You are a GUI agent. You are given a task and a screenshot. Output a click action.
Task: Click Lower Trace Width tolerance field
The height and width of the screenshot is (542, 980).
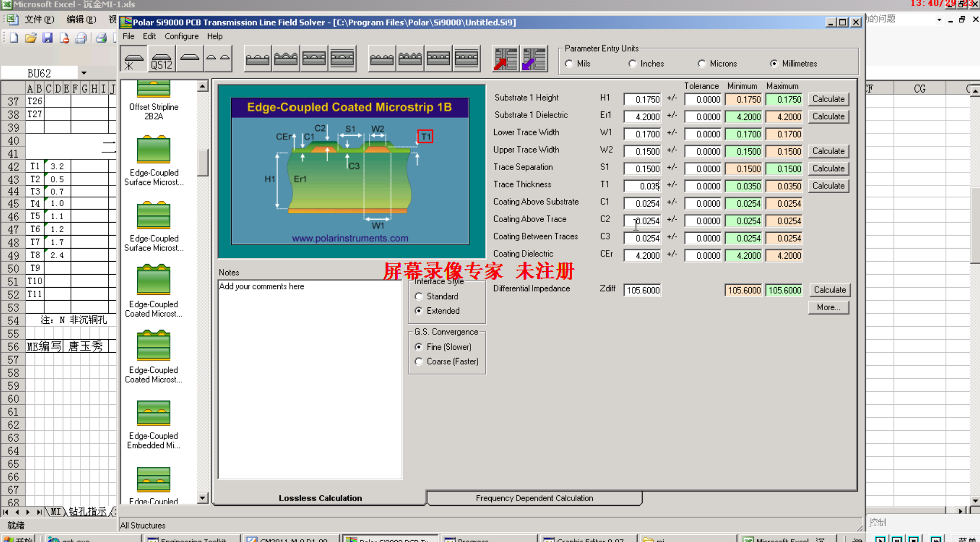703,134
